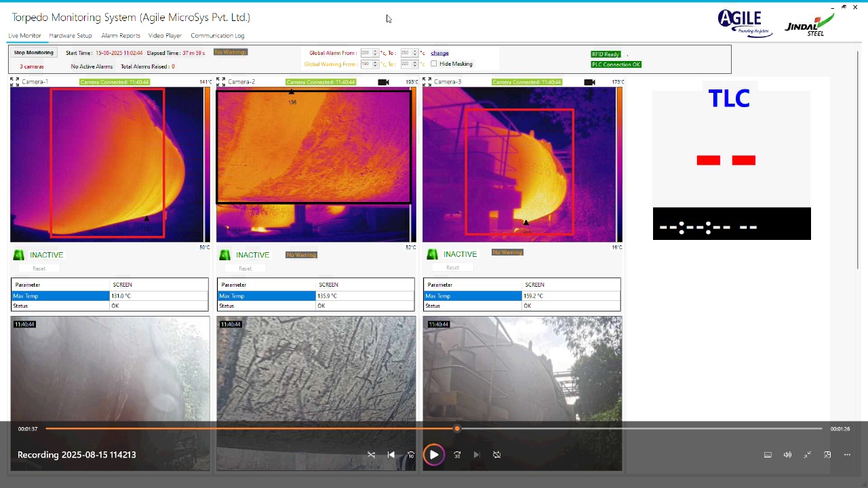This screenshot has height=488, width=868.
Task: Click the Camera-2 video camera icon
Action: click(383, 82)
